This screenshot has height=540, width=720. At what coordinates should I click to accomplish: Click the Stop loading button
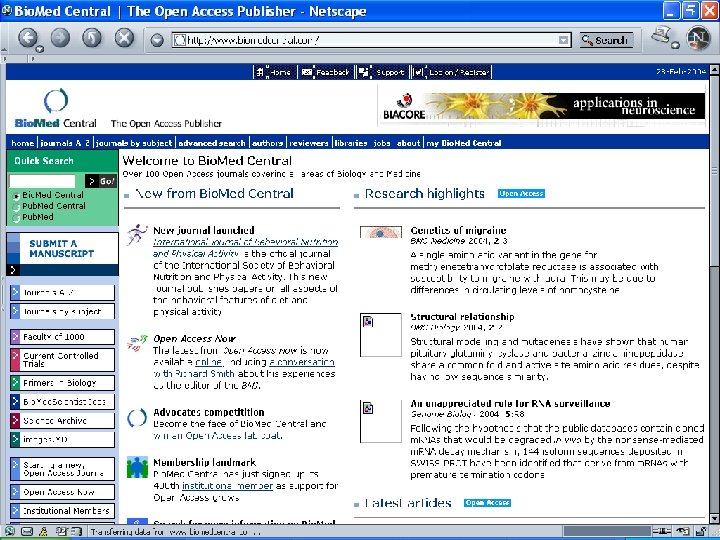tap(124, 38)
